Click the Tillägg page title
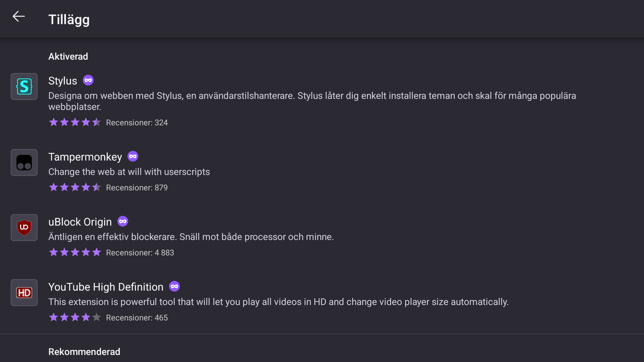The width and height of the screenshot is (644, 362). [x=69, y=20]
